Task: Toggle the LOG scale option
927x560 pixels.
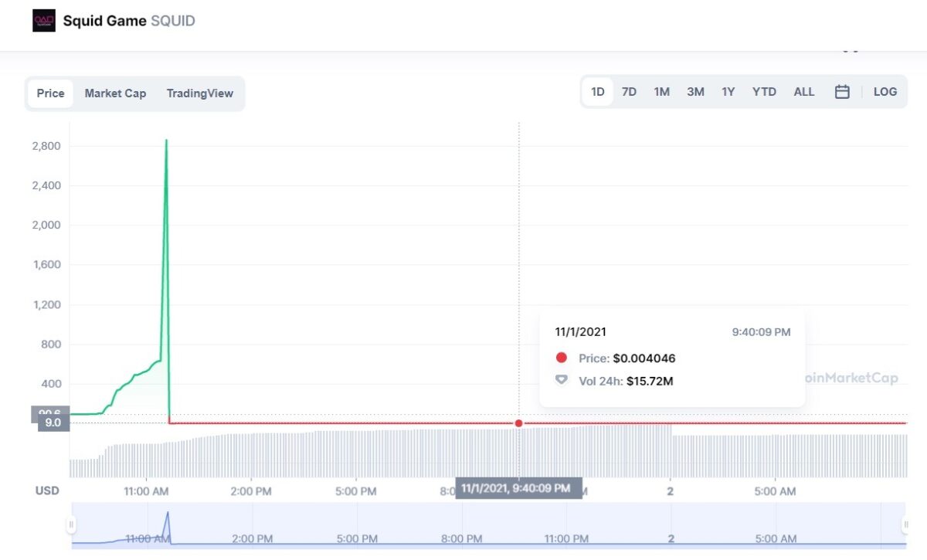Action: pyautogui.click(x=885, y=92)
